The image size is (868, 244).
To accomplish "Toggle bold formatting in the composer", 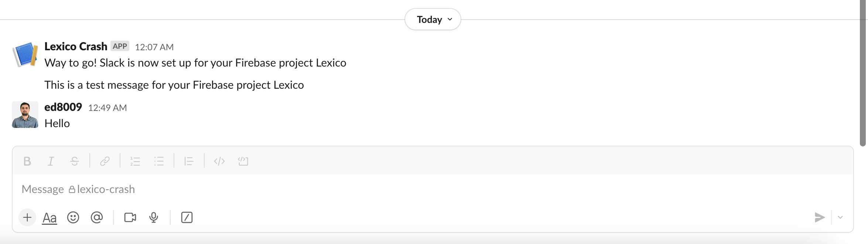I will tap(27, 161).
